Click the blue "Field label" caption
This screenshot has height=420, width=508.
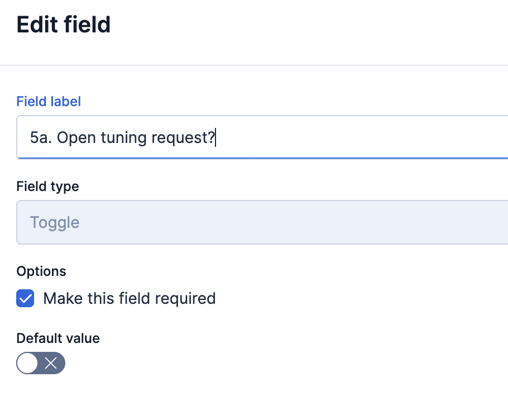click(49, 101)
